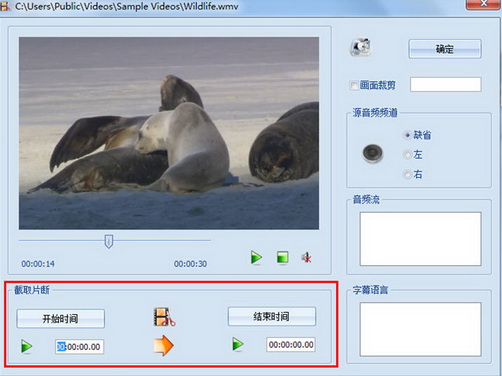Click the 结束时间 button
502x376 pixels.
point(272,316)
